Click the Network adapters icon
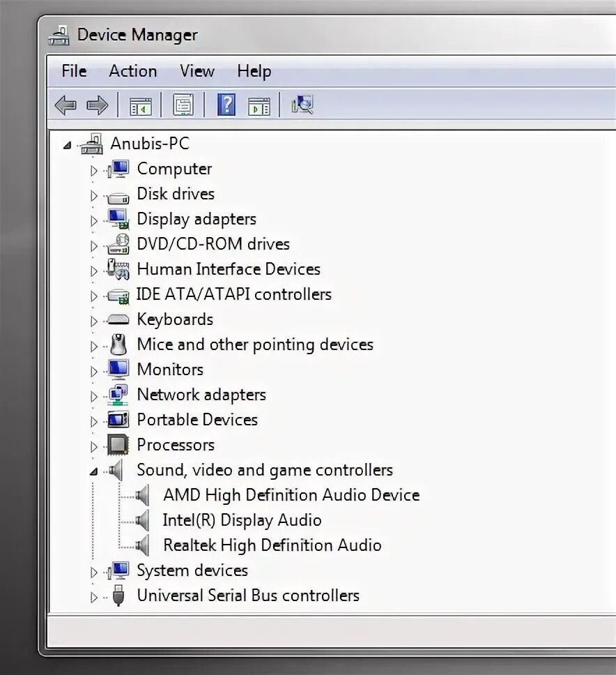 point(118,395)
